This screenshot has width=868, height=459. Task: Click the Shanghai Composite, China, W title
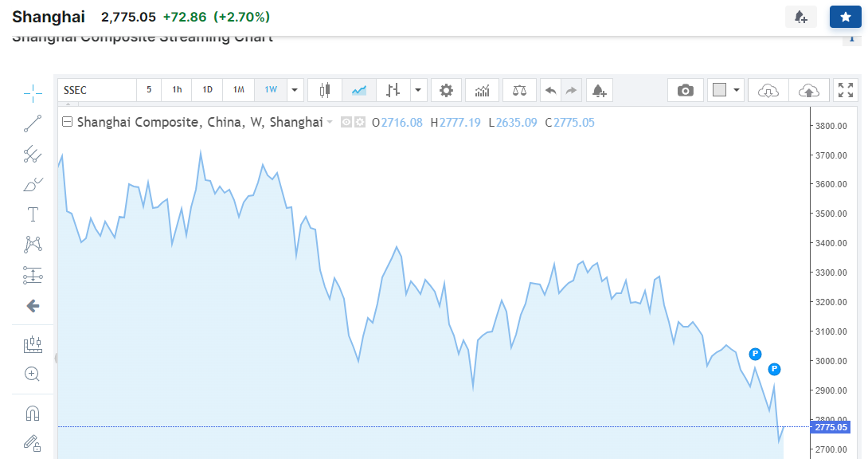pos(200,123)
